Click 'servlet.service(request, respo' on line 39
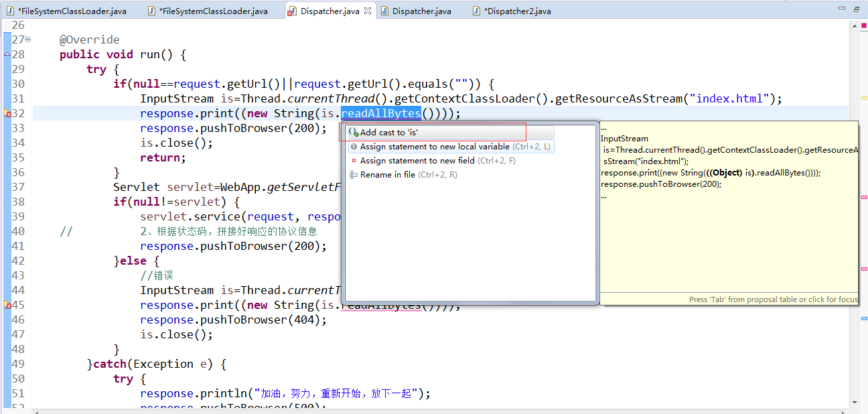The width and height of the screenshot is (868, 414). click(x=240, y=217)
